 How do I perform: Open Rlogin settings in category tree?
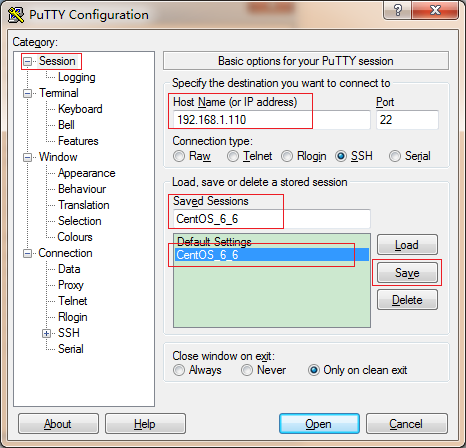click(73, 317)
